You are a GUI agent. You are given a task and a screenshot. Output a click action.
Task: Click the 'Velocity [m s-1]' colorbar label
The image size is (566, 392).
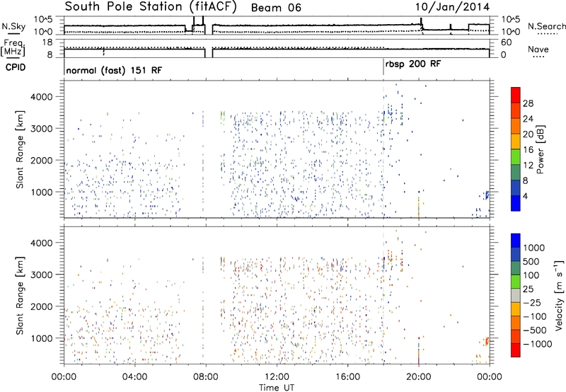[x=559, y=295]
